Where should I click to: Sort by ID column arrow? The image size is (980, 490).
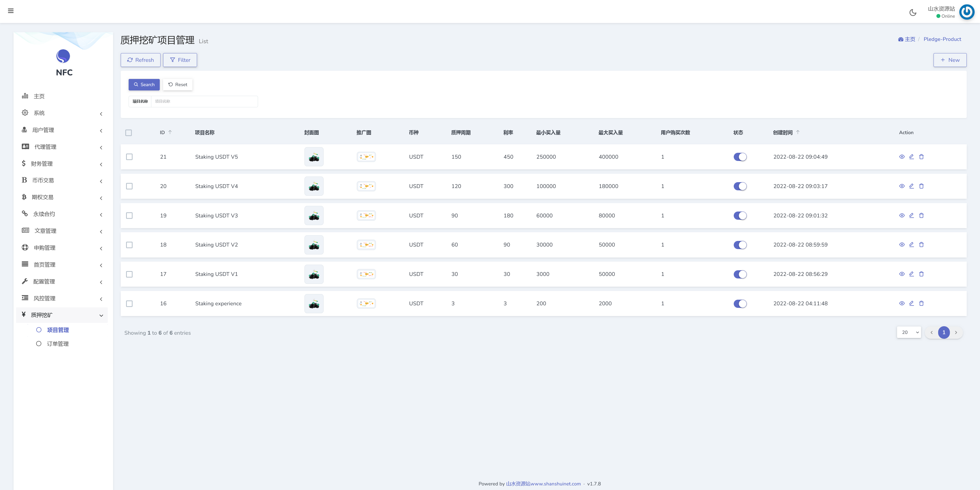coord(170,132)
